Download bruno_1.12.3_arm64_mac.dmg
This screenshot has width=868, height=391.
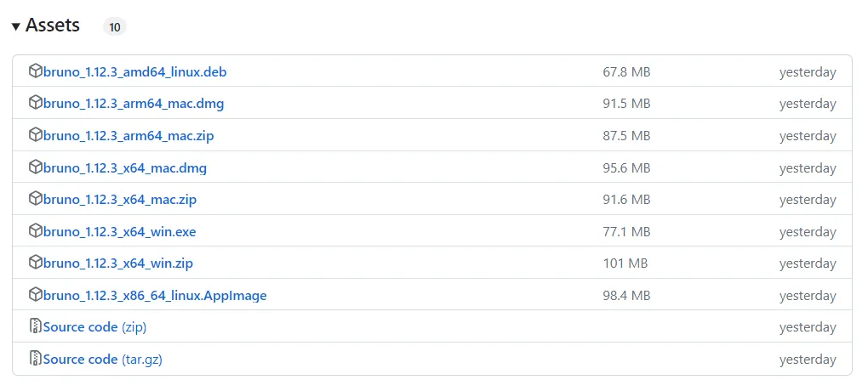click(x=134, y=104)
